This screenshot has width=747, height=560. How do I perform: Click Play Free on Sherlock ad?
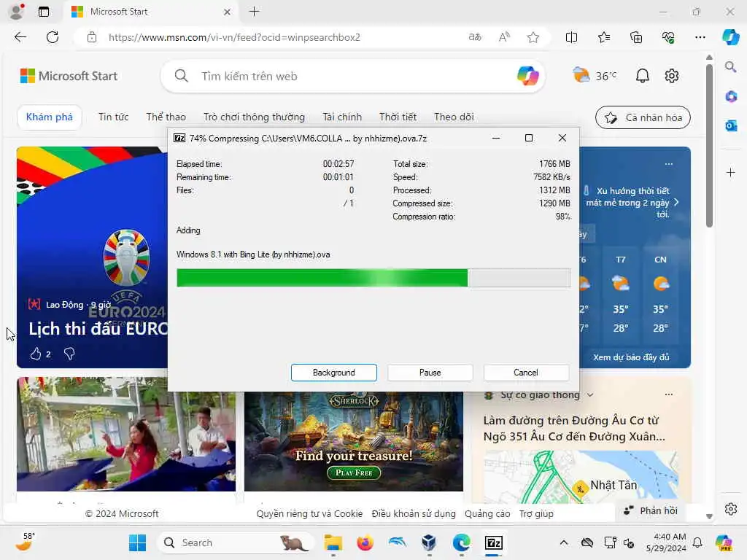coord(354,472)
